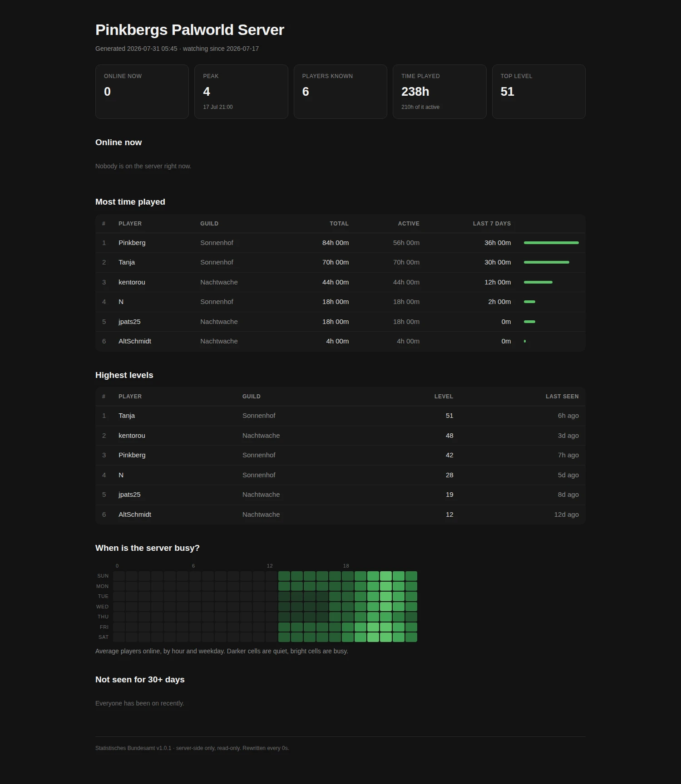Click Tanja's green playtime bar
Viewport: 681px width, 784px height.
click(x=547, y=262)
